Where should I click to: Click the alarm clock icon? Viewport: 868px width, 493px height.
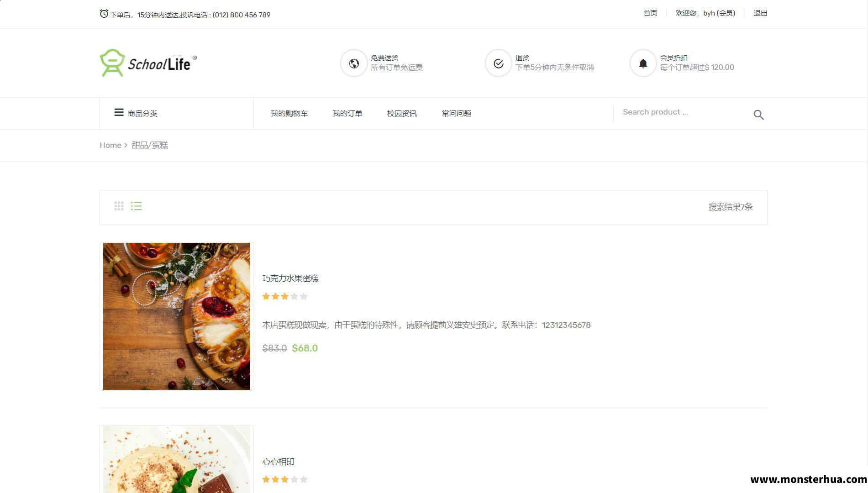point(104,14)
